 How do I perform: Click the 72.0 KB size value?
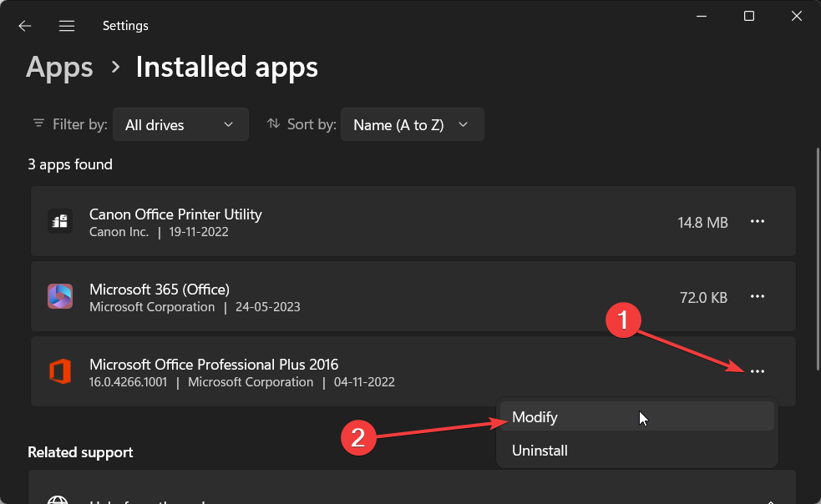point(704,298)
